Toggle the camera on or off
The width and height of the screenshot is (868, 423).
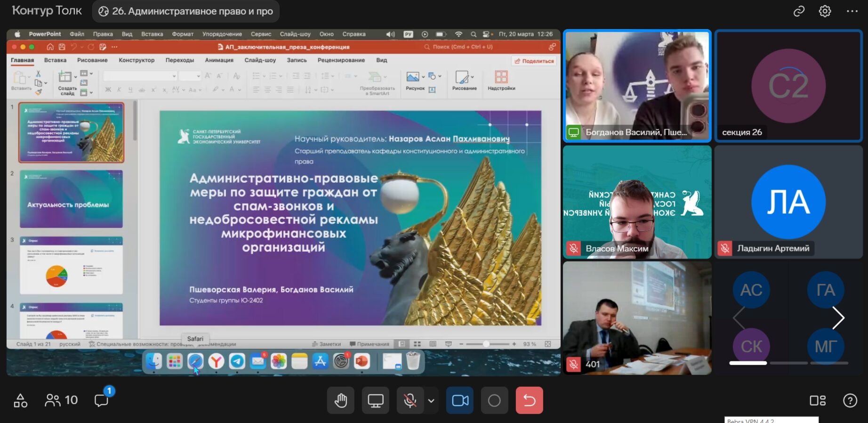460,400
